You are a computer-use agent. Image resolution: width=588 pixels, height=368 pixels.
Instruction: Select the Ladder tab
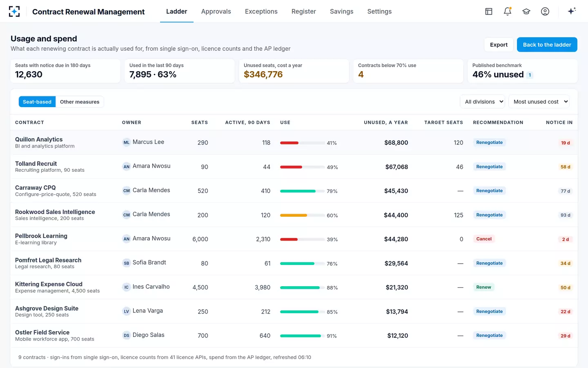point(177,11)
